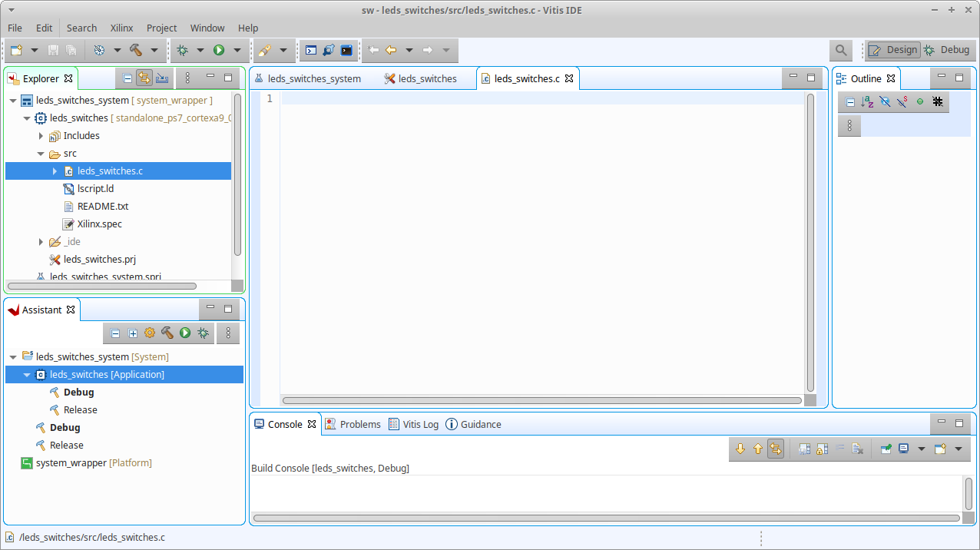Switch to the Design perspective
This screenshot has width=980, height=550.
click(x=893, y=50)
